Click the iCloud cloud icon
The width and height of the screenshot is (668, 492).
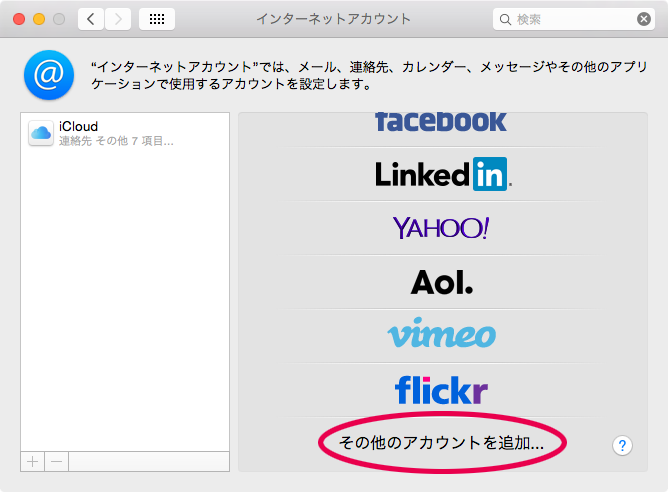tap(41, 133)
